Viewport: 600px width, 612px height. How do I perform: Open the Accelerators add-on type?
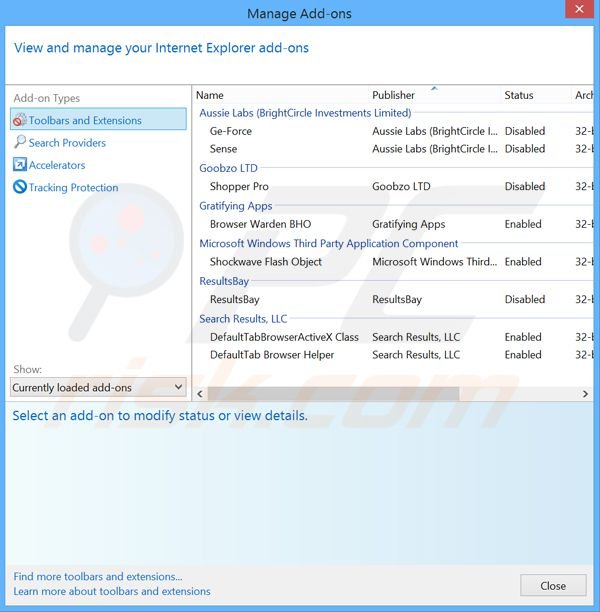[57, 165]
